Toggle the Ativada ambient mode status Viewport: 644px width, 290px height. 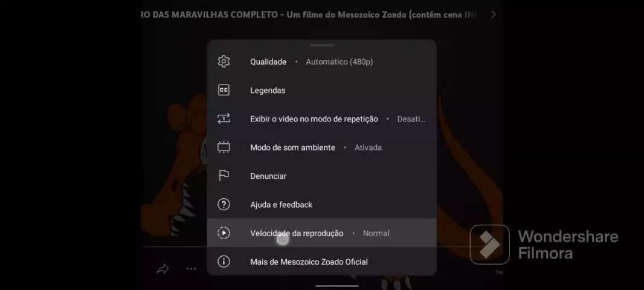[x=368, y=147]
